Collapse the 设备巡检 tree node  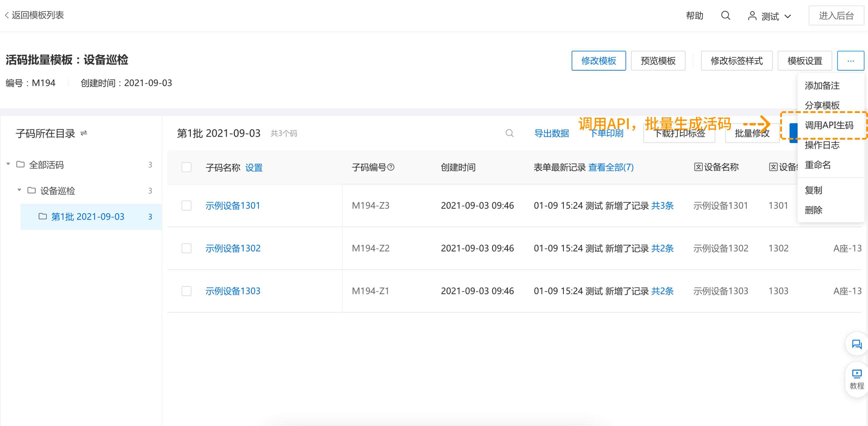coord(20,190)
